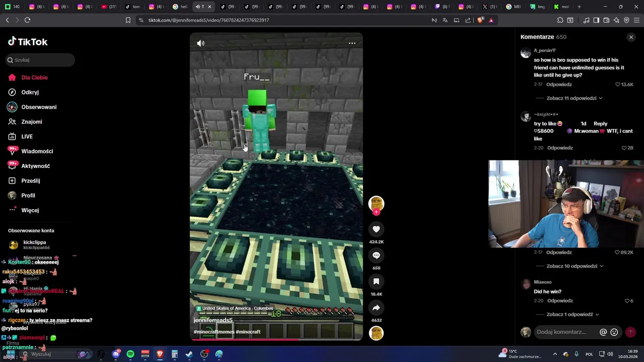Open the spinning sound disc thumbnail
The height and width of the screenshot is (362, 644).
[x=376, y=333]
